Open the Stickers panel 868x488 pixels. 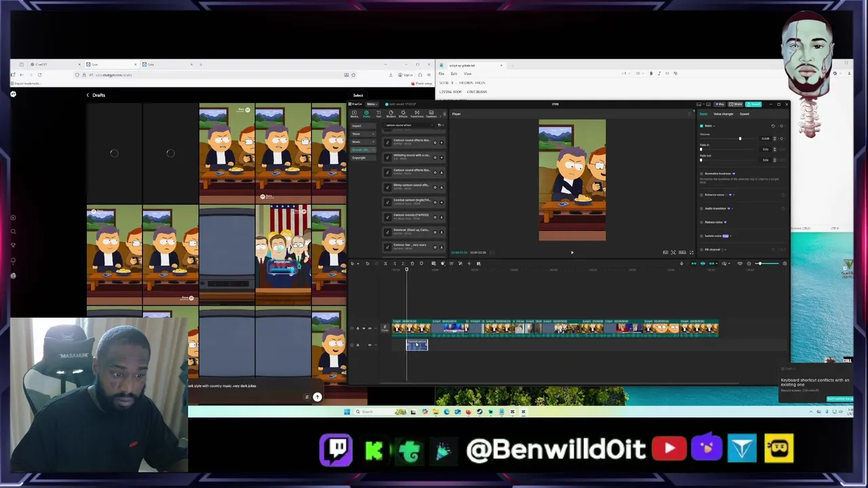(391, 114)
